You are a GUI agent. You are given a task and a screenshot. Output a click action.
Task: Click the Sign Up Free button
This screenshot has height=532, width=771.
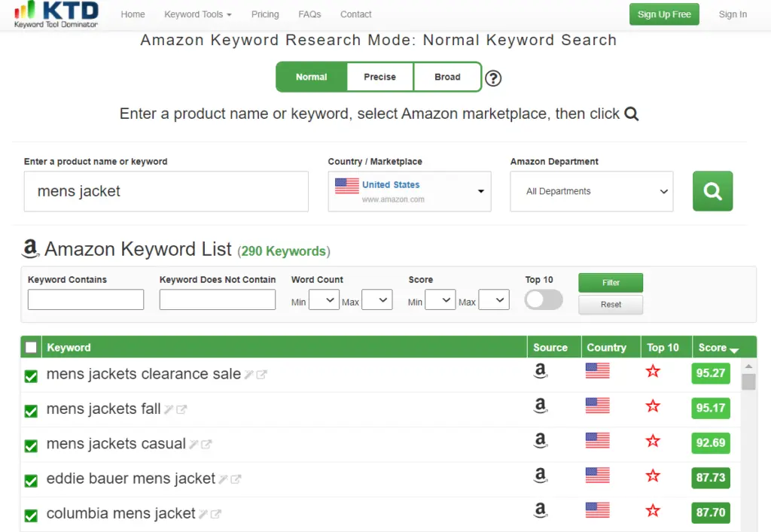click(663, 14)
